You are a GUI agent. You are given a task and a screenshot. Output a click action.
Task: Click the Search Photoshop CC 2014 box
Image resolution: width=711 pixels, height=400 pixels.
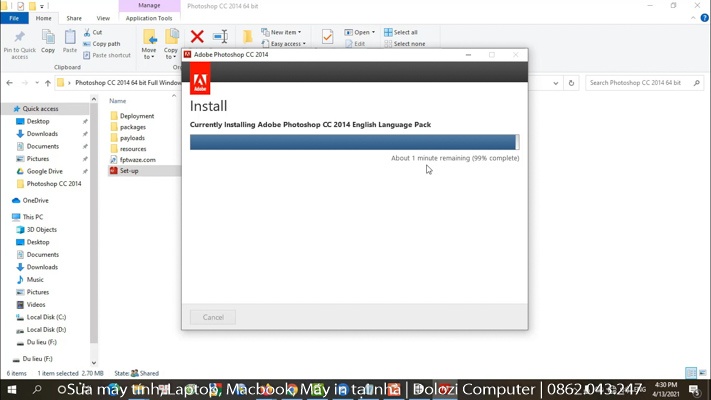pos(645,83)
